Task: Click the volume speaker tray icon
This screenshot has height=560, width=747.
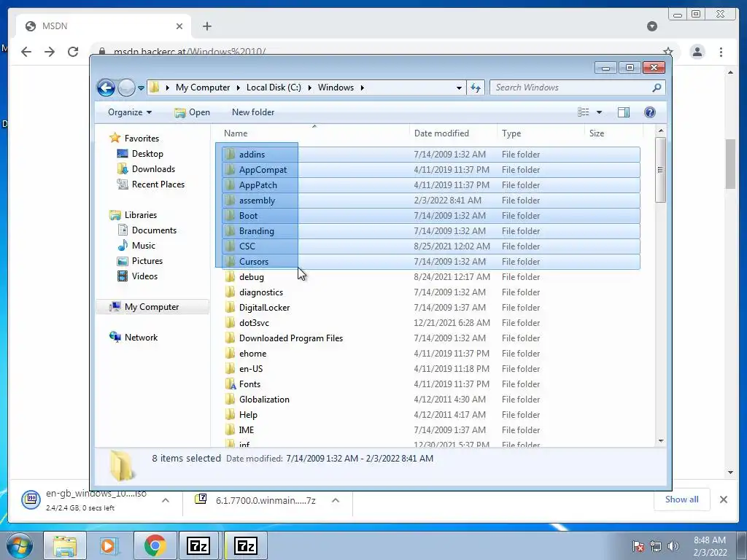Action: click(673, 546)
